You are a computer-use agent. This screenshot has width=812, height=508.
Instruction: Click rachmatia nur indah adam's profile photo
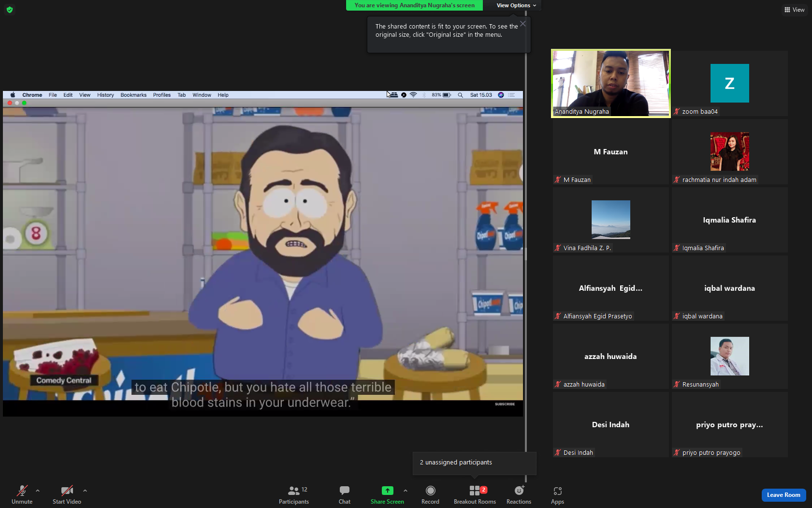point(730,151)
